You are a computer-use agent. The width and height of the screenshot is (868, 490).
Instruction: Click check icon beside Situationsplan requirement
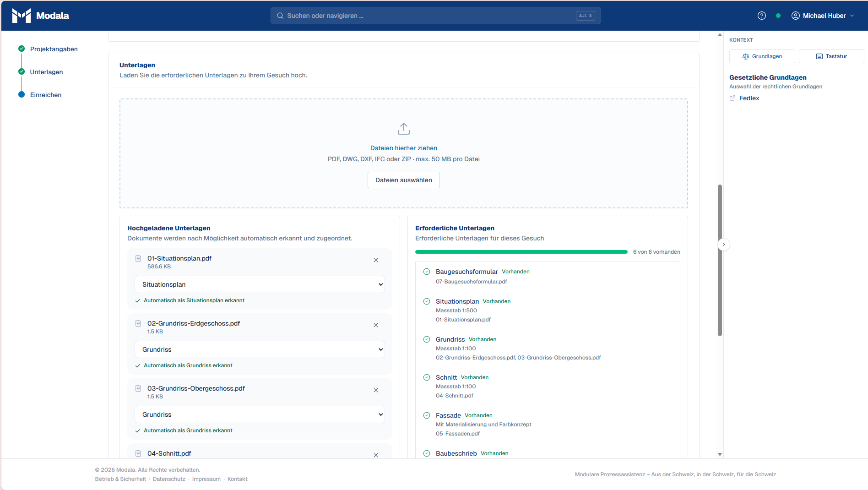pyautogui.click(x=427, y=301)
